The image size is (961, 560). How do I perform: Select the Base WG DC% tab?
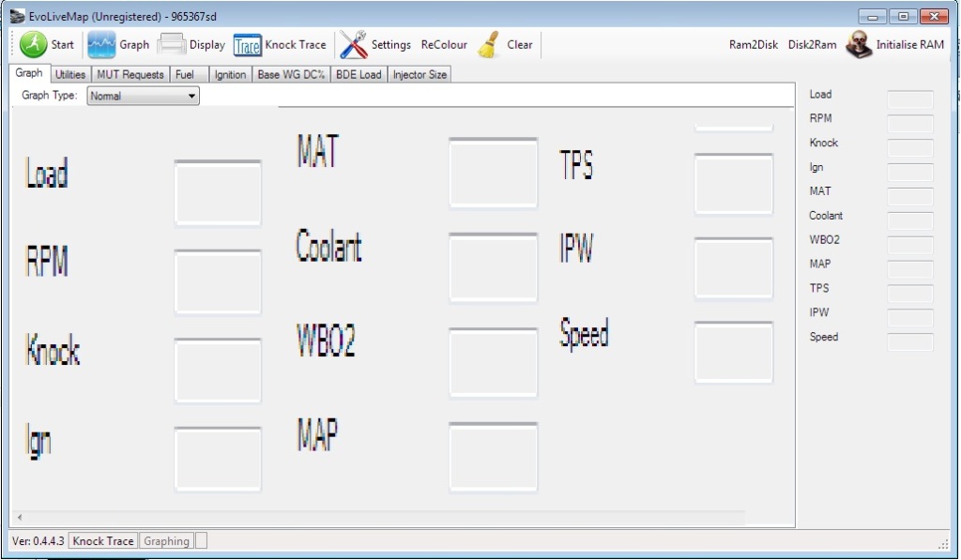pyautogui.click(x=291, y=75)
